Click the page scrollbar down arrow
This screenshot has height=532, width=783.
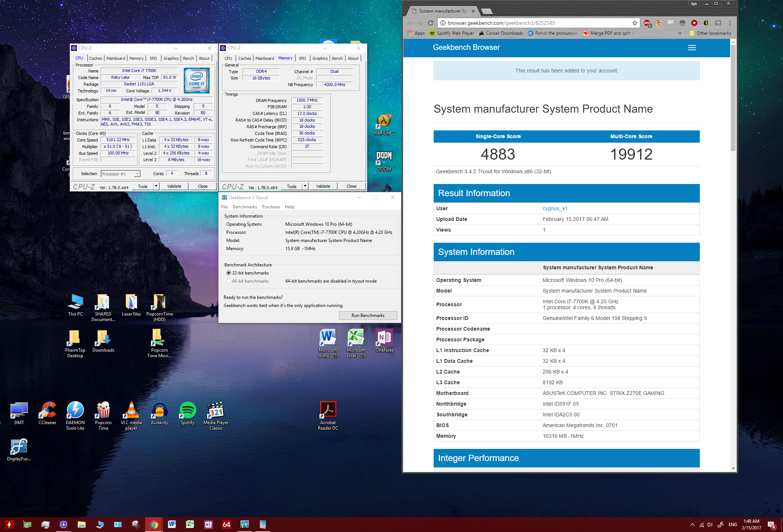pos(733,468)
